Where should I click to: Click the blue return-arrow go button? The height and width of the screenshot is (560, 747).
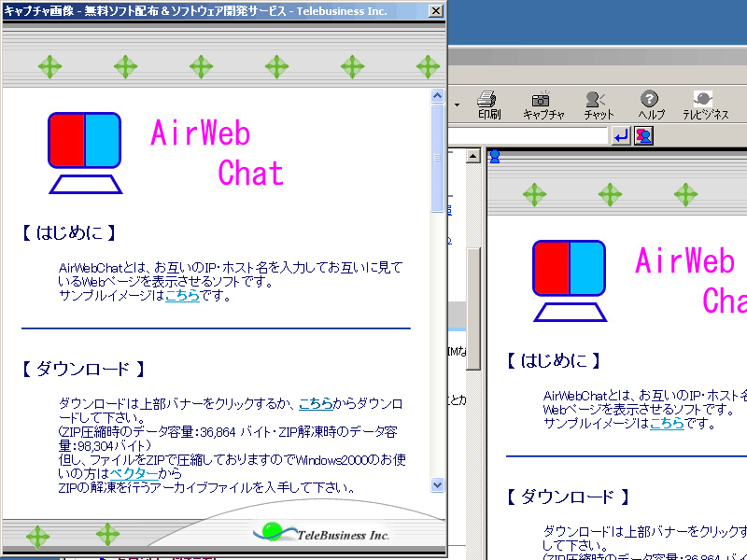621,136
